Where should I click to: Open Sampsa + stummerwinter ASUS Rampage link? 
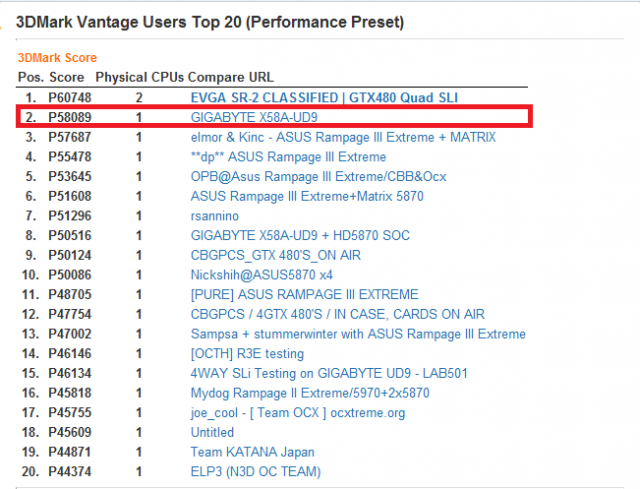tap(358, 334)
